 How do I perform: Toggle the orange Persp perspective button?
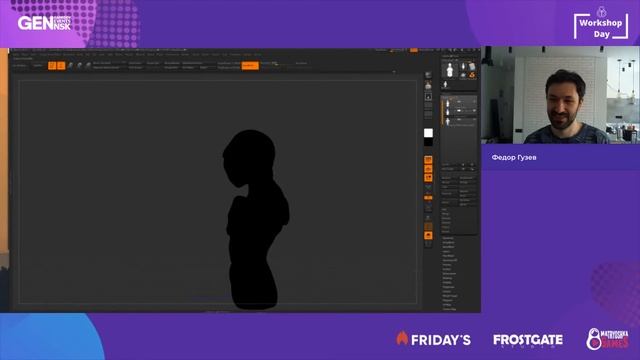[x=428, y=160]
